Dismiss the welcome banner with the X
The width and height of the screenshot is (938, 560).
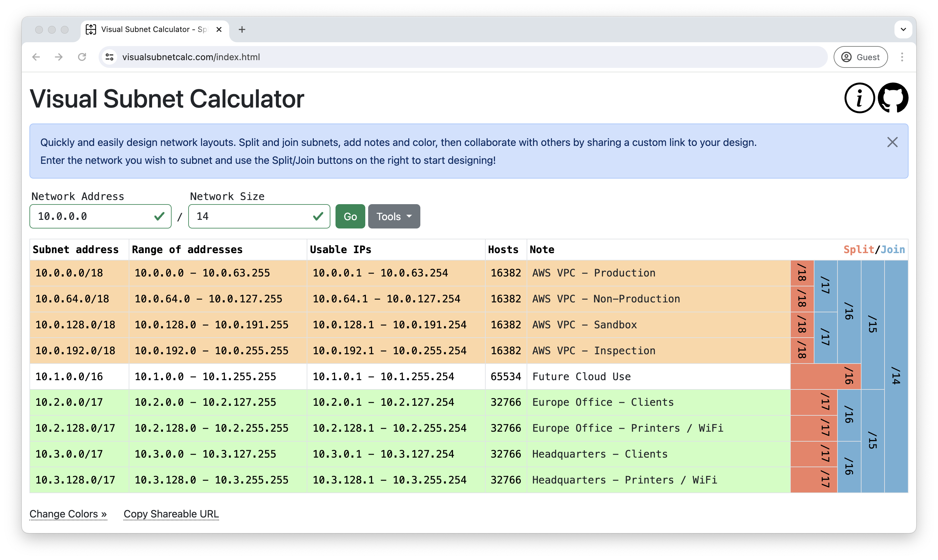(892, 142)
